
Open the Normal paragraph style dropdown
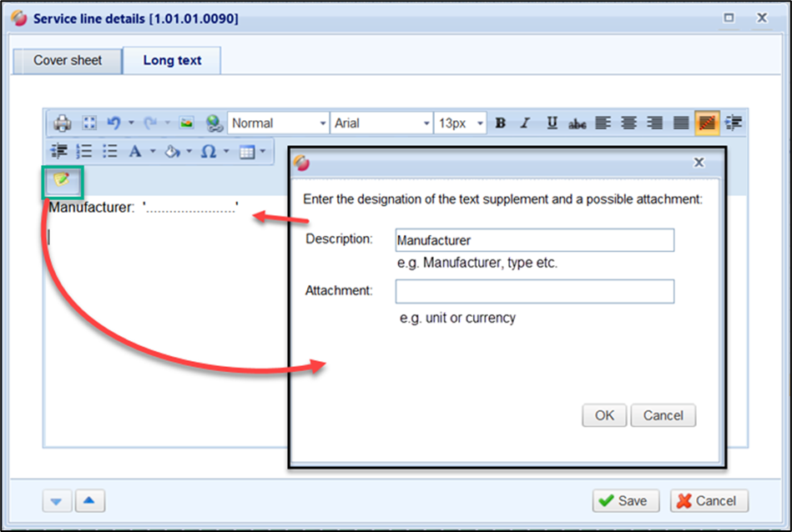pos(279,123)
